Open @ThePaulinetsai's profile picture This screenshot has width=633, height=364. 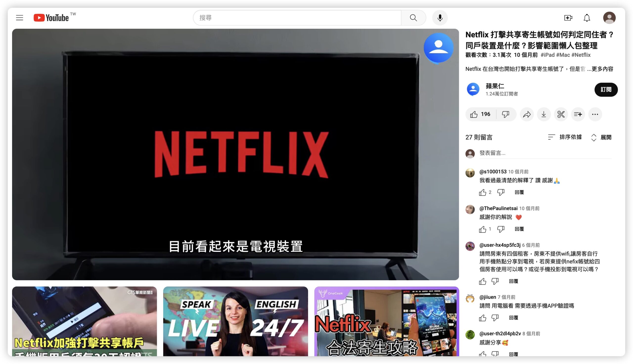[x=470, y=209]
